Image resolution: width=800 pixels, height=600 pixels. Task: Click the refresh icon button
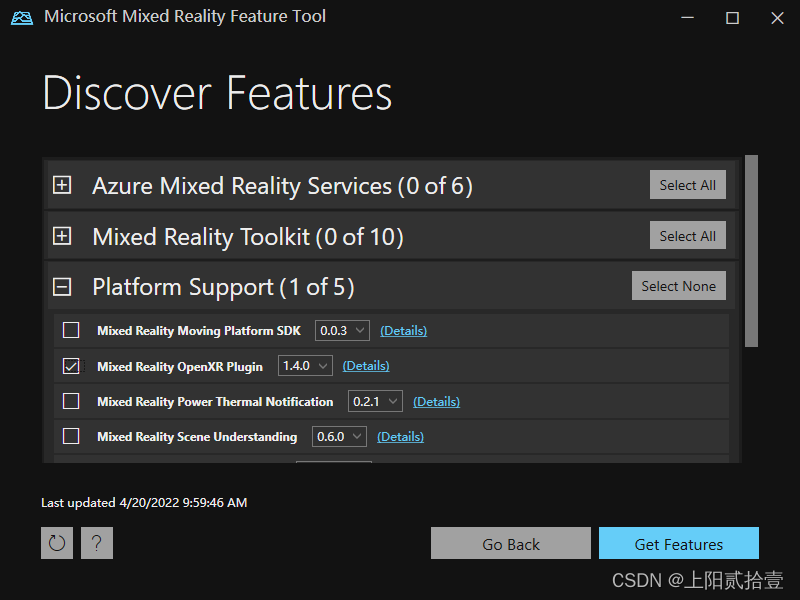pyautogui.click(x=57, y=543)
